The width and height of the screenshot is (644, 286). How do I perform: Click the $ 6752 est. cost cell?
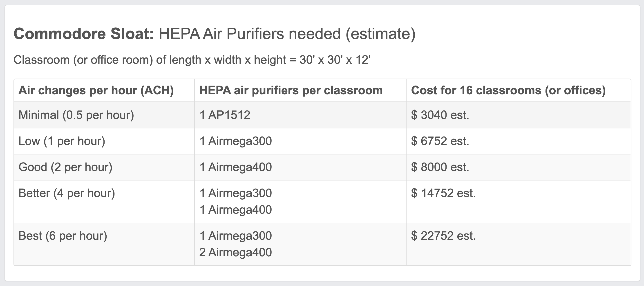[440, 141]
